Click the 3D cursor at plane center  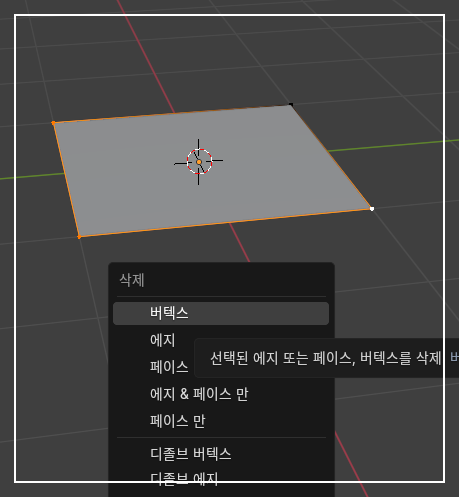(199, 162)
